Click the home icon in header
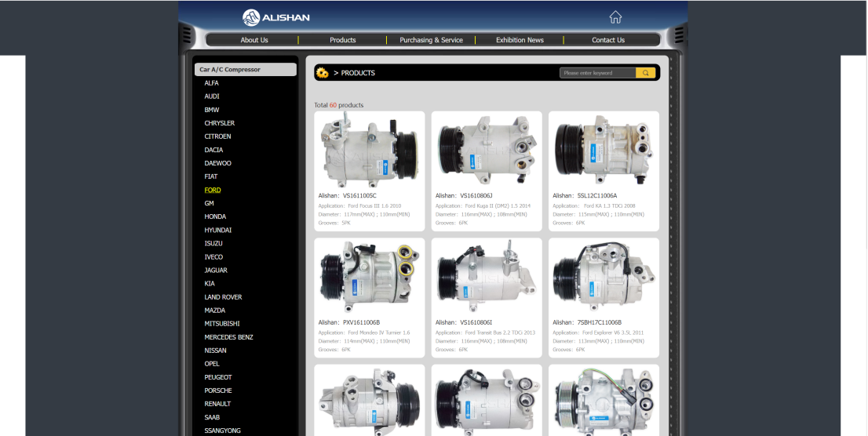The height and width of the screenshot is (436, 868). [615, 17]
